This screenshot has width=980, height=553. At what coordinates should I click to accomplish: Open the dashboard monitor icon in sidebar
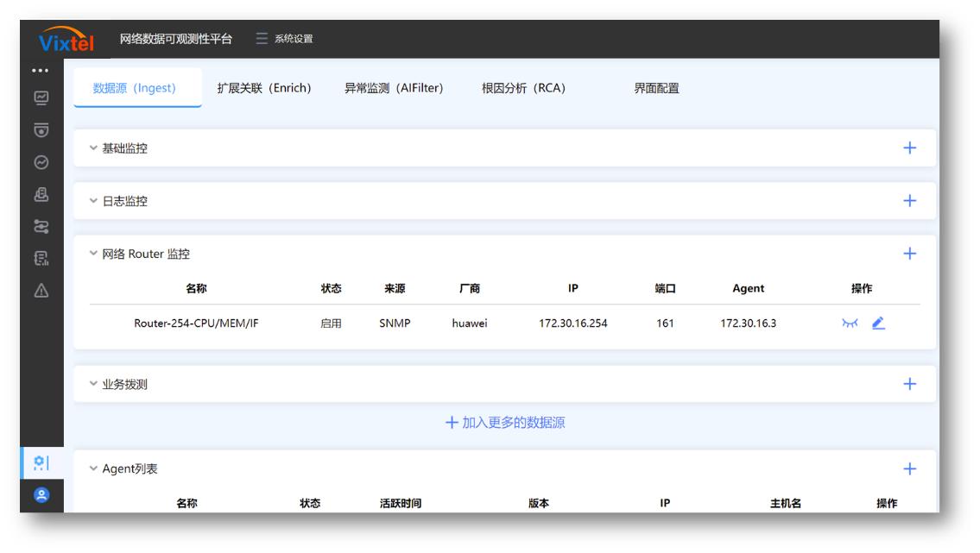click(41, 98)
